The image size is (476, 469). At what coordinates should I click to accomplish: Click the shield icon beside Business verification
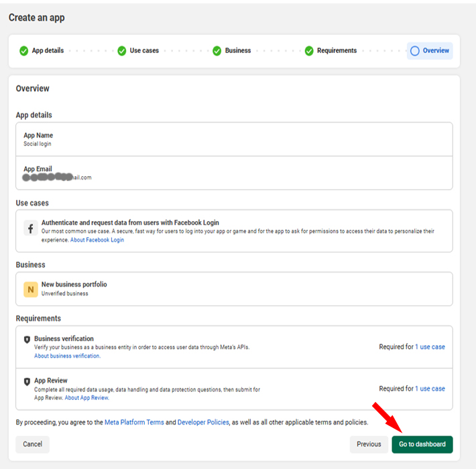point(27,340)
